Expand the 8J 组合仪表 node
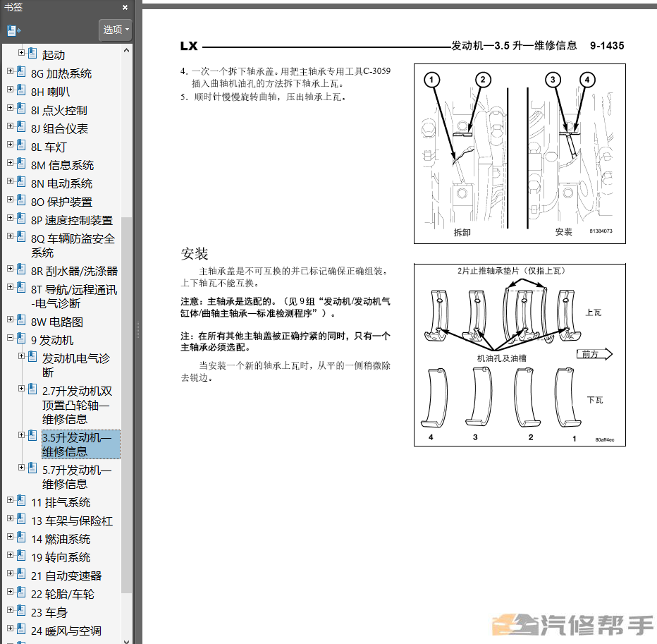Screen dimensions: 657x644 tap(10, 126)
